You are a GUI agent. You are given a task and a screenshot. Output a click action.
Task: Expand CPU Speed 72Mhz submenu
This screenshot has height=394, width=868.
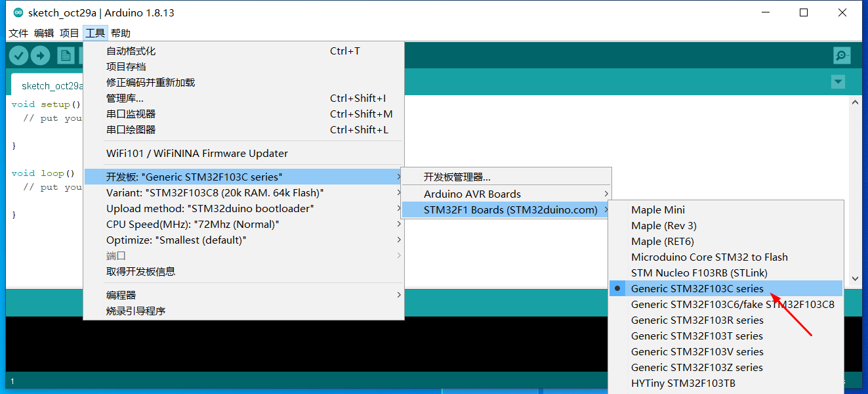click(x=243, y=224)
